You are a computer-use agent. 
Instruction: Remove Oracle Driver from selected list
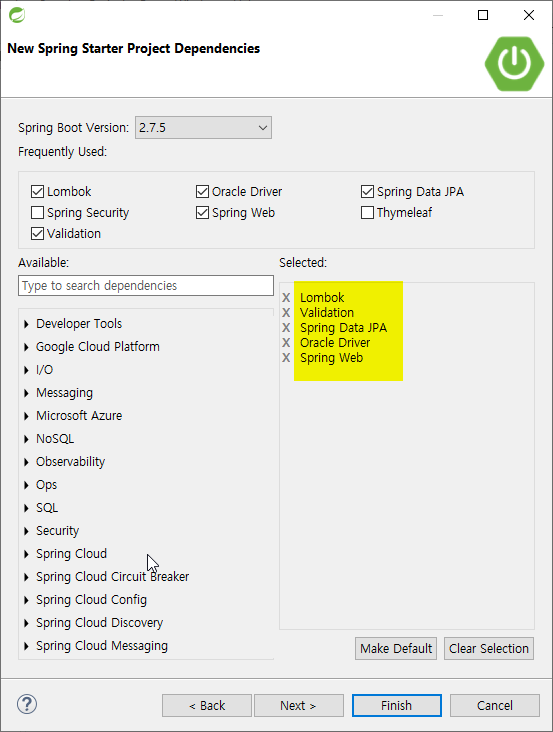point(286,343)
